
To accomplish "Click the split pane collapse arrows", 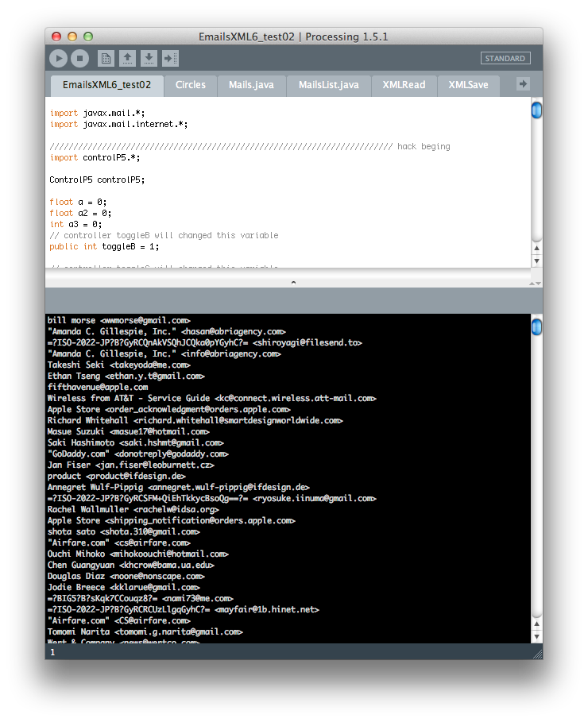I will click(x=293, y=282).
